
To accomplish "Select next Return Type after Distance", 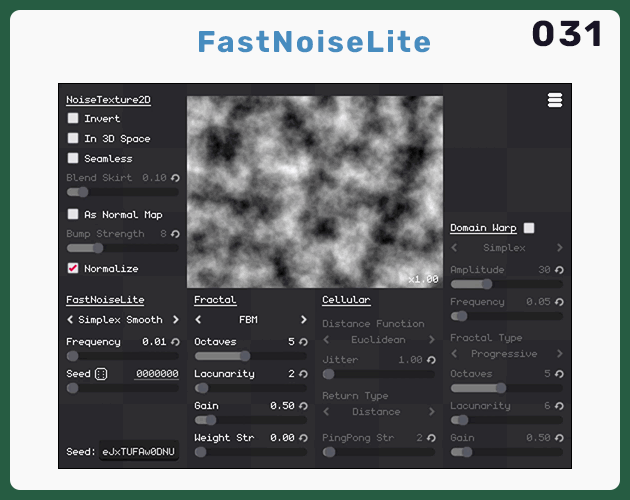I will pos(432,412).
